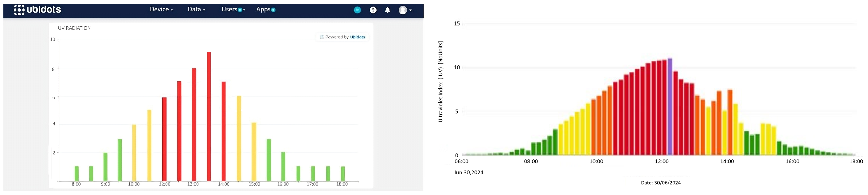Click the dropdown arrow after Users
Image resolution: width=868 pixels, height=195 pixels.
click(x=244, y=10)
